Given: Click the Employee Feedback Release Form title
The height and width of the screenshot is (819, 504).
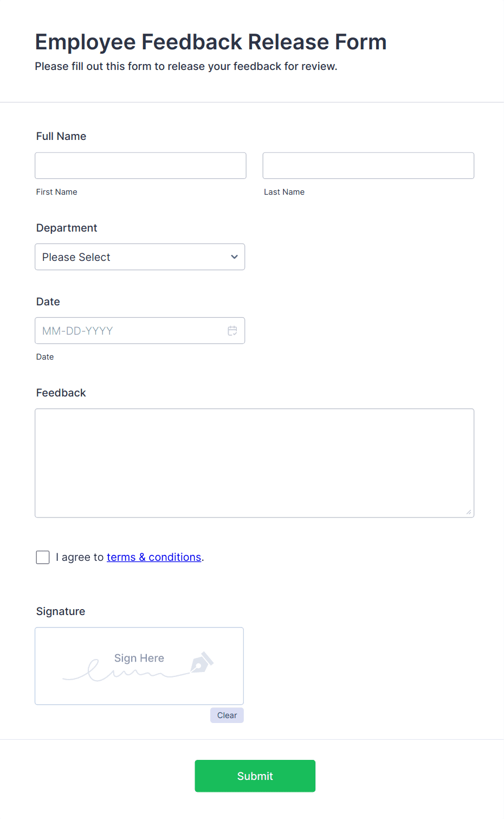Looking at the screenshot, I should tap(211, 42).
